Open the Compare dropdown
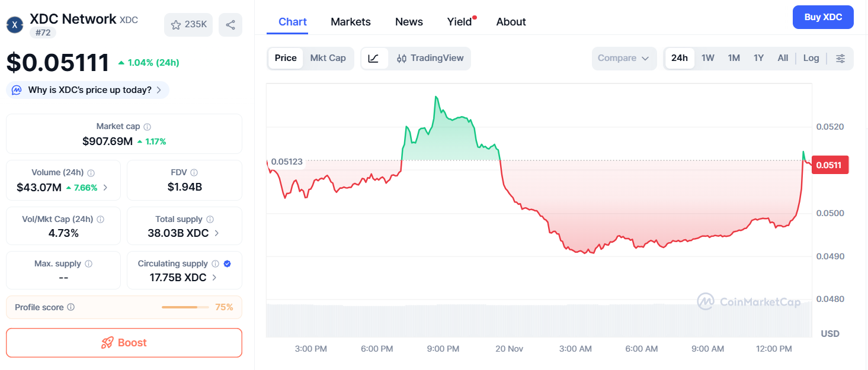This screenshot has height=370, width=868. pos(623,58)
